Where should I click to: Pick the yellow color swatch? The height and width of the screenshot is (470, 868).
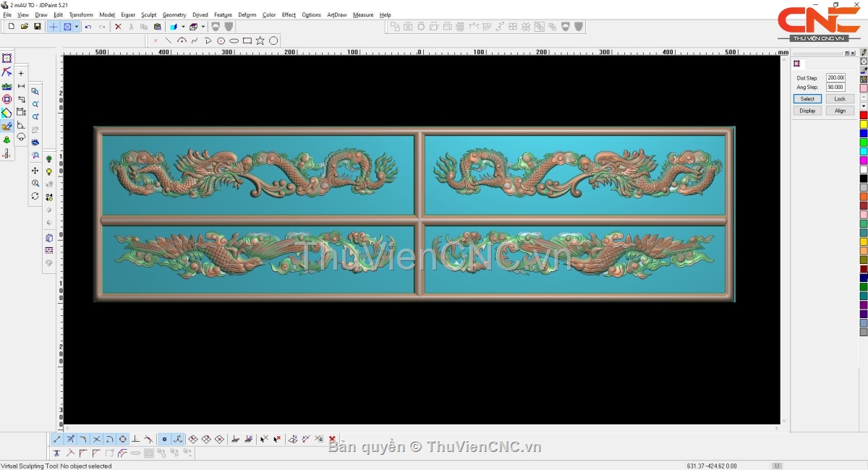tap(863, 124)
